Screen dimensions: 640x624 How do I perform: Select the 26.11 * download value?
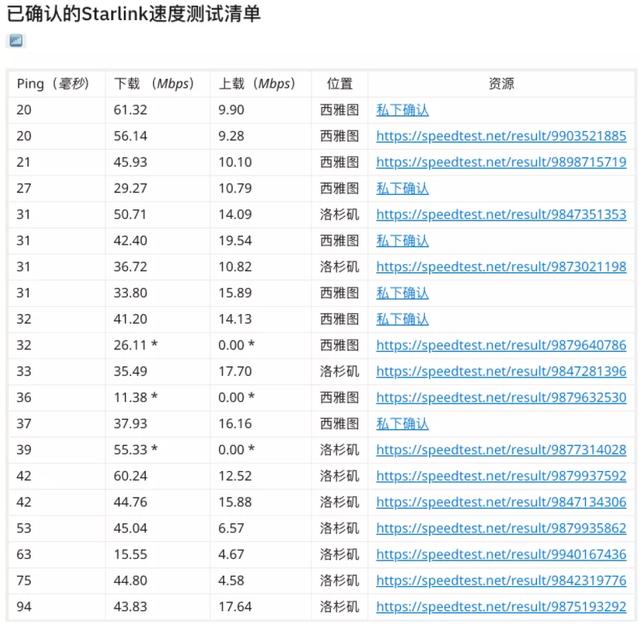[136, 345]
